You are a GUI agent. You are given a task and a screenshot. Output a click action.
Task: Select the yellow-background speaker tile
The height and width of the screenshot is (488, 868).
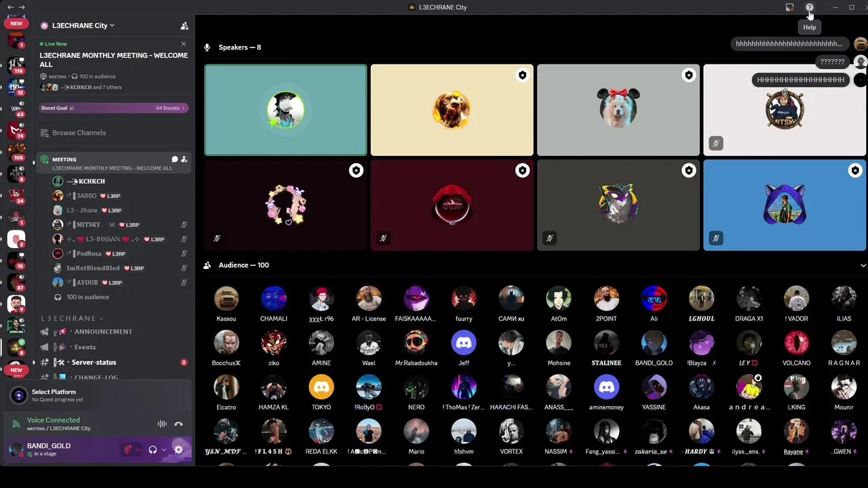click(x=452, y=110)
